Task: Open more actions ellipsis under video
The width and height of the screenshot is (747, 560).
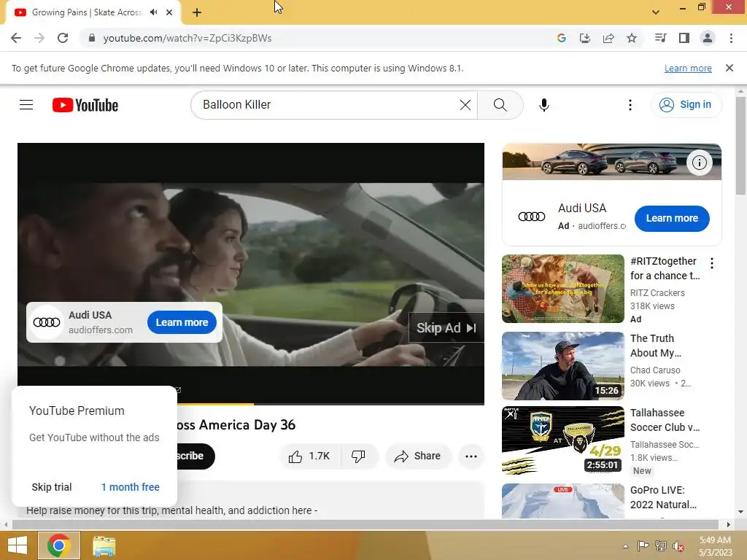Action: click(471, 456)
